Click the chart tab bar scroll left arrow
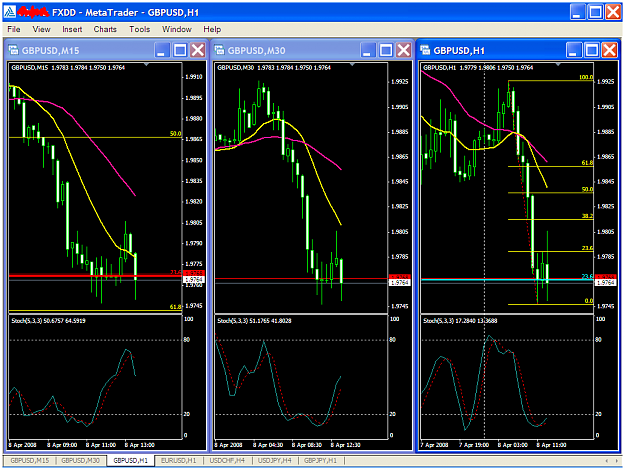The image size is (625, 470). [x=607, y=461]
